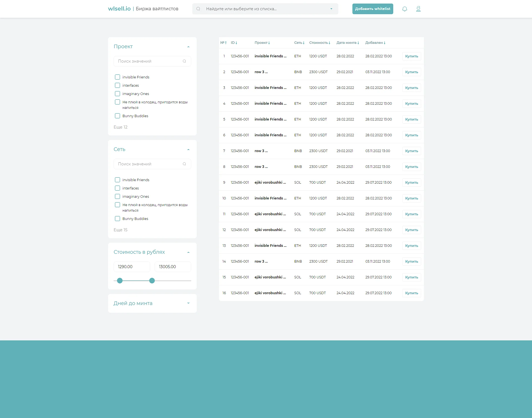Click the maximum price slider handle
This screenshot has height=418, width=532.
click(152, 281)
